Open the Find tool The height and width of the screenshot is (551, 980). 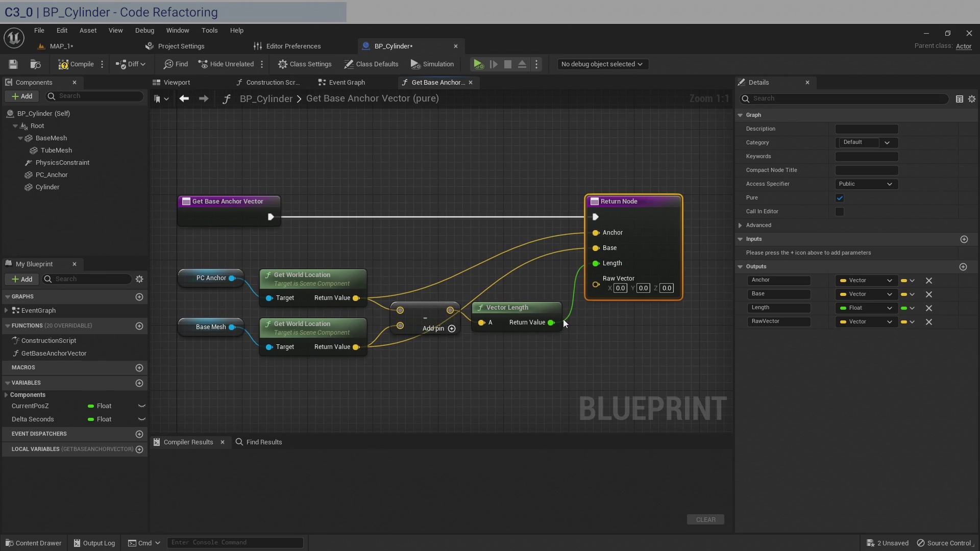(176, 64)
